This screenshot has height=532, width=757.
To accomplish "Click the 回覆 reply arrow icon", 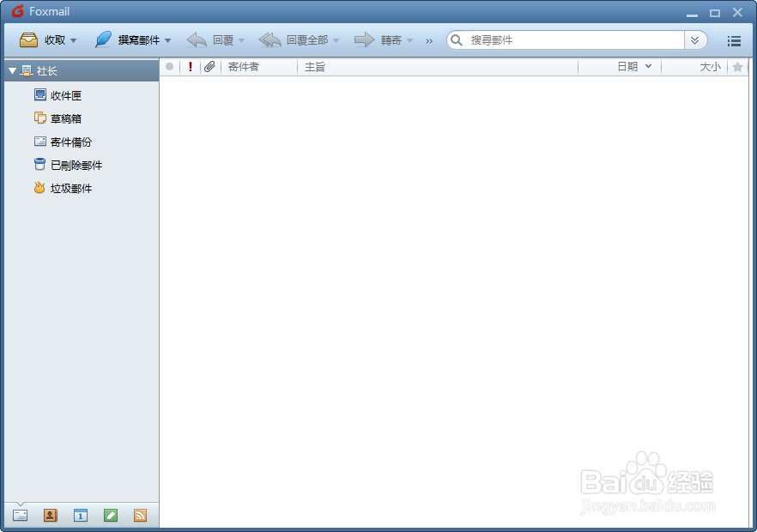I will coord(197,40).
